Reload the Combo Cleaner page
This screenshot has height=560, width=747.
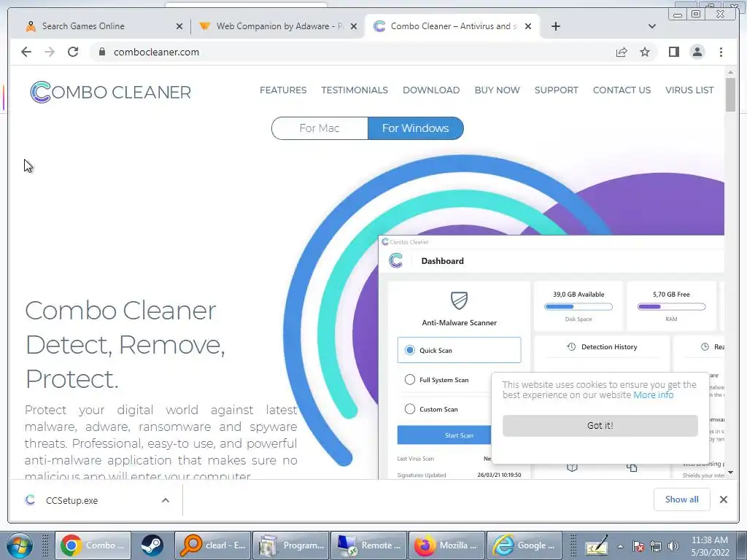click(x=73, y=52)
